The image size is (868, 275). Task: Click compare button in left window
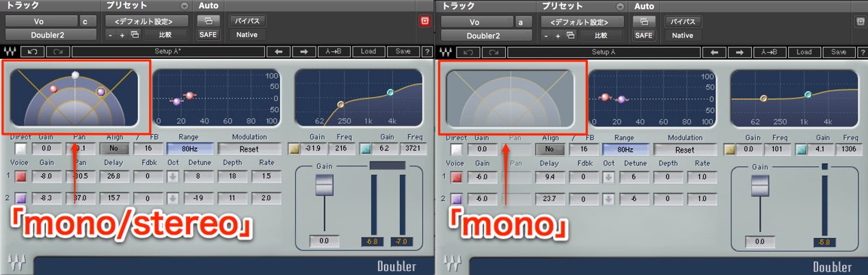click(x=165, y=34)
